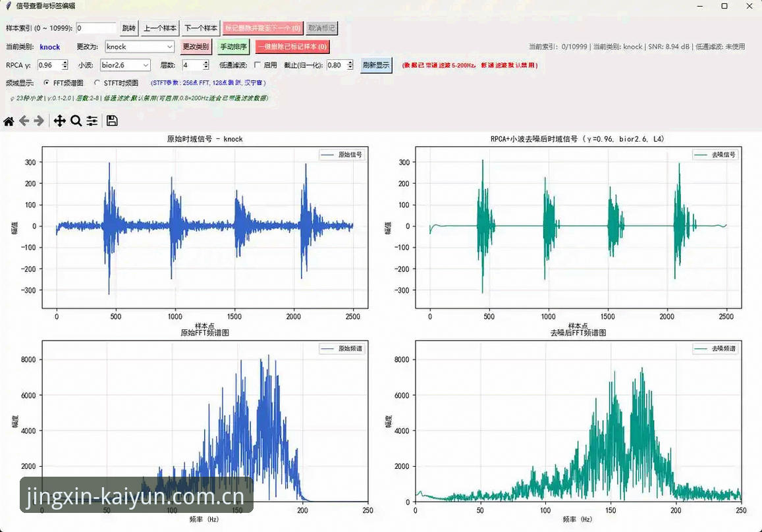Image resolution: width=762 pixels, height=532 pixels.
Task: Select the STFT时频图 radio button
Action: (97, 83)
